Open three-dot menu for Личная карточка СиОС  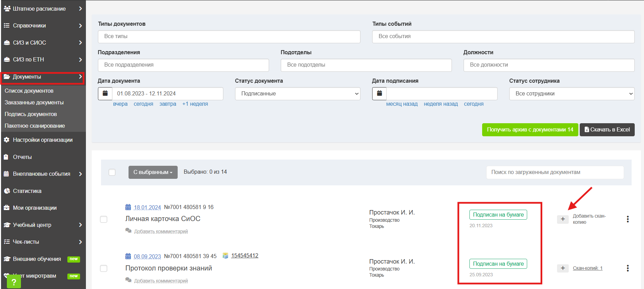coord(628,219)
